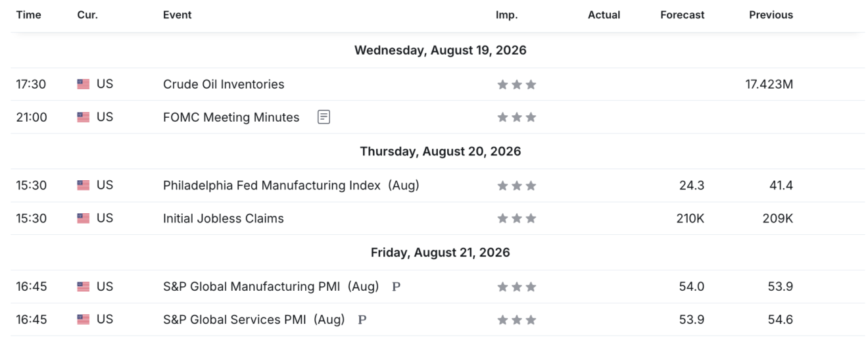Click the US flag beside Crude Oil Inventories
The height and width of the screenshot is (352, 868).
point(83,84)
